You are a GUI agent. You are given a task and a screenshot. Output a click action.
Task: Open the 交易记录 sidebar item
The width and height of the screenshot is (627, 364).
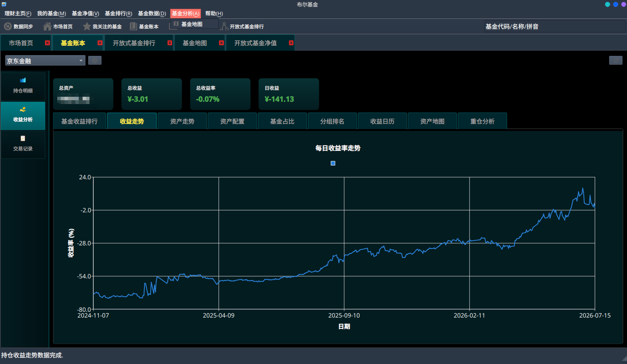click(23, 144)
